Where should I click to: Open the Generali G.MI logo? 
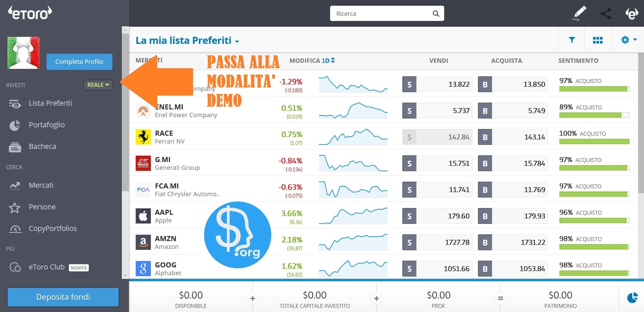[143, 163]
